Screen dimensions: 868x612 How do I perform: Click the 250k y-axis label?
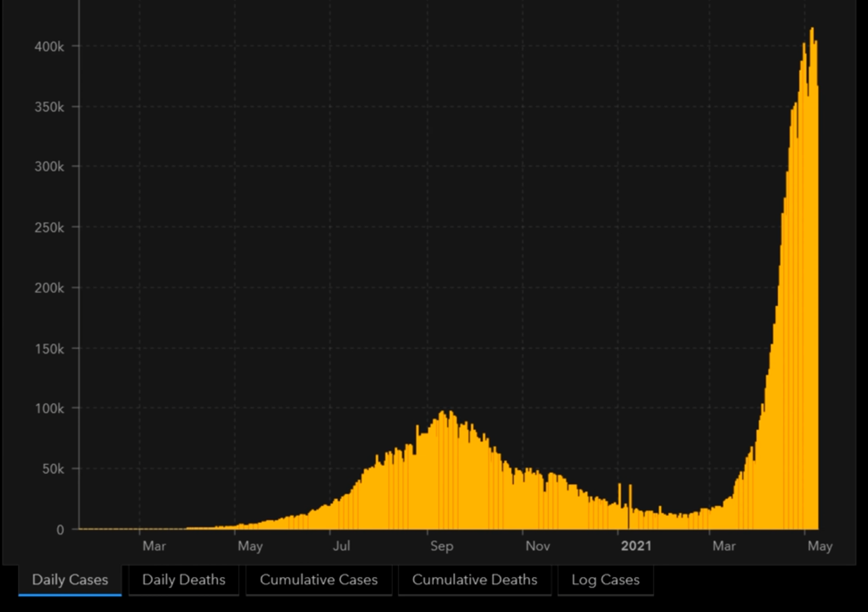[x=49, y=228]
